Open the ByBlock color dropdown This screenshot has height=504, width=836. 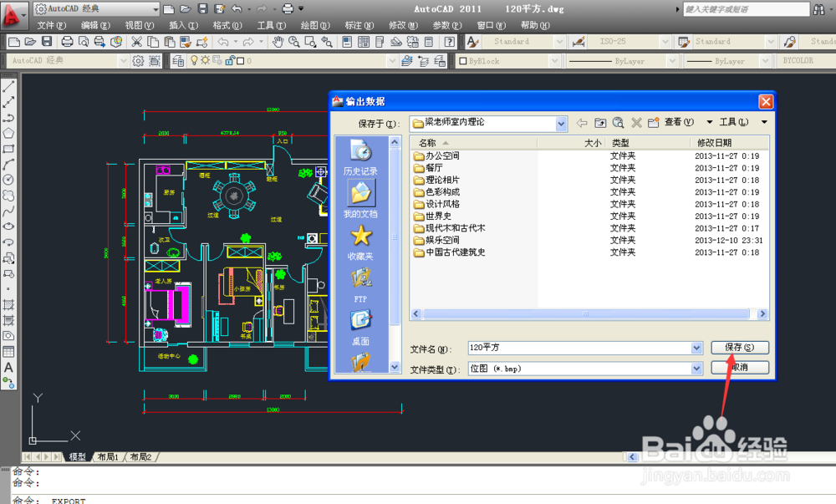click(554, 61)
